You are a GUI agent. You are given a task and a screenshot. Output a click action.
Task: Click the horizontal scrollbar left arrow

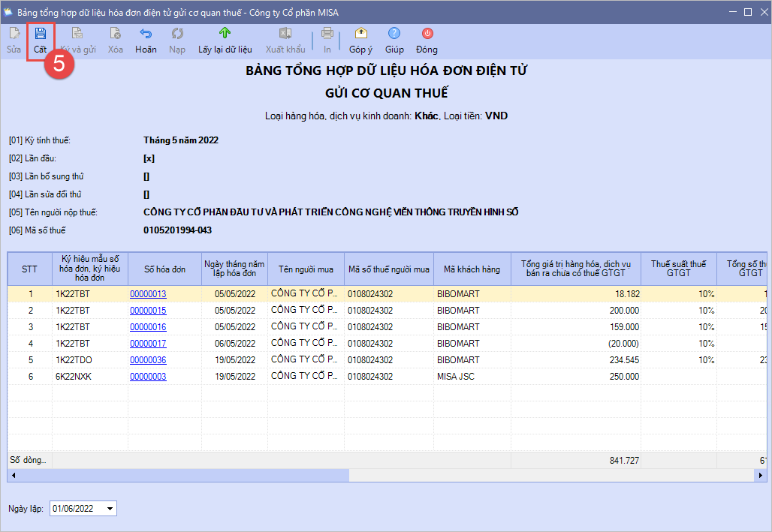pyautogui.click(x=14, y=476)
